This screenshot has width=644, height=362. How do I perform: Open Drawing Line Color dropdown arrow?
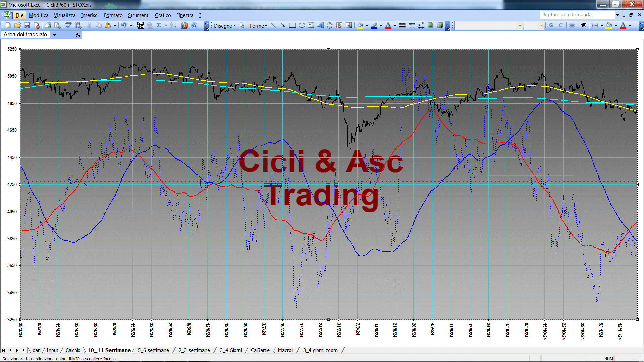pyautogui.click(x=381, y=25)
